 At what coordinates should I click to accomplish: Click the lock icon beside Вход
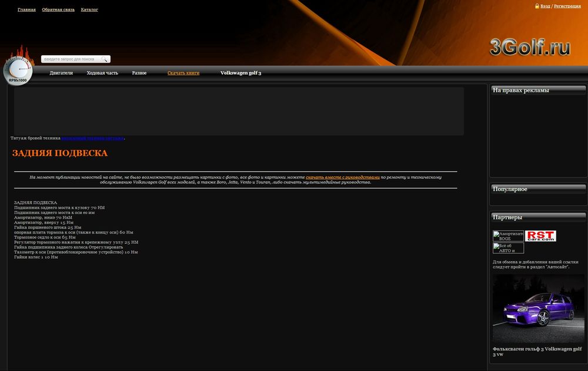(x=537, y=6)
